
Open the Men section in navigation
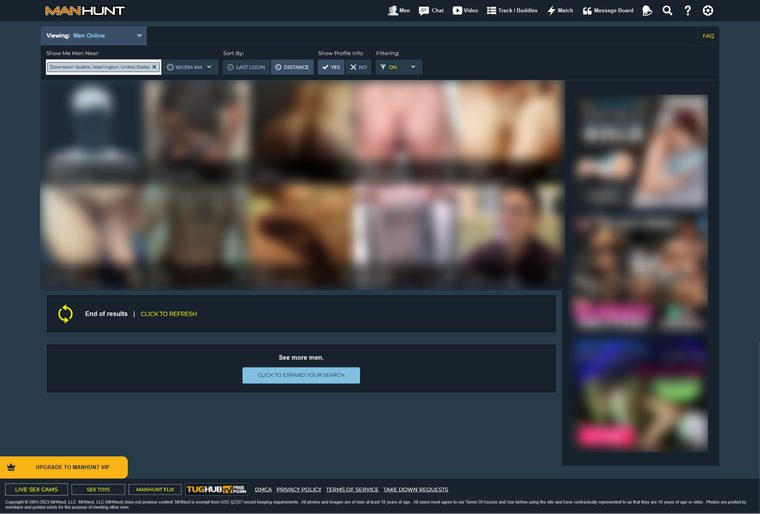tap(398, 10)
